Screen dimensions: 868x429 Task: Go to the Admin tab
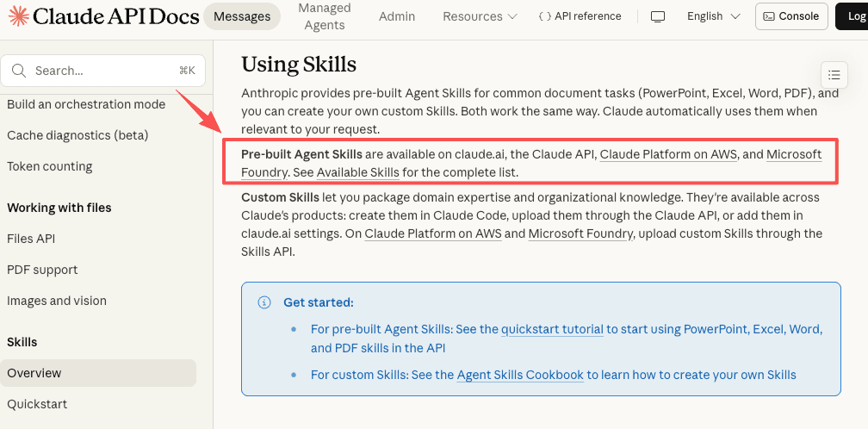tap(397, 16)
